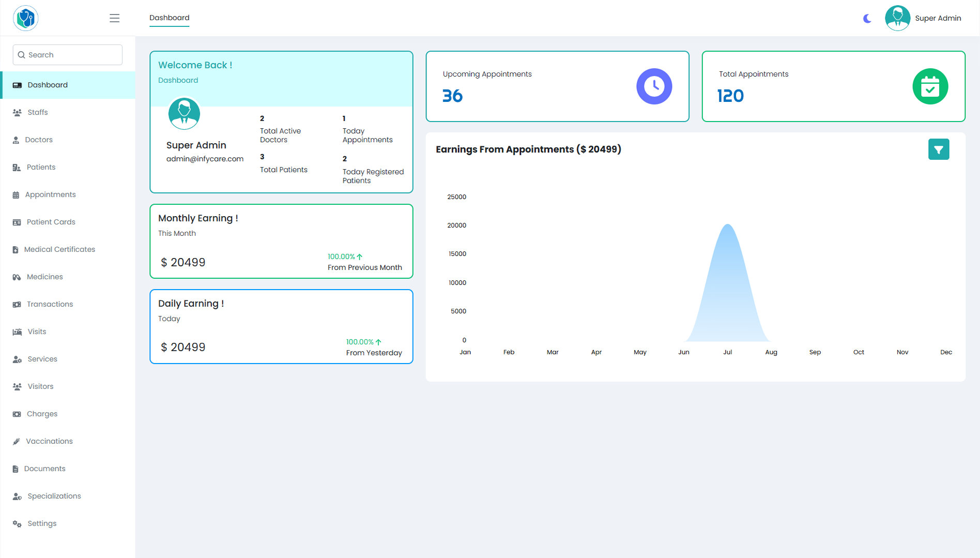Click the Visits bed icon in sidebar
Screen dimensions: 980x558
tap(17, 331)
